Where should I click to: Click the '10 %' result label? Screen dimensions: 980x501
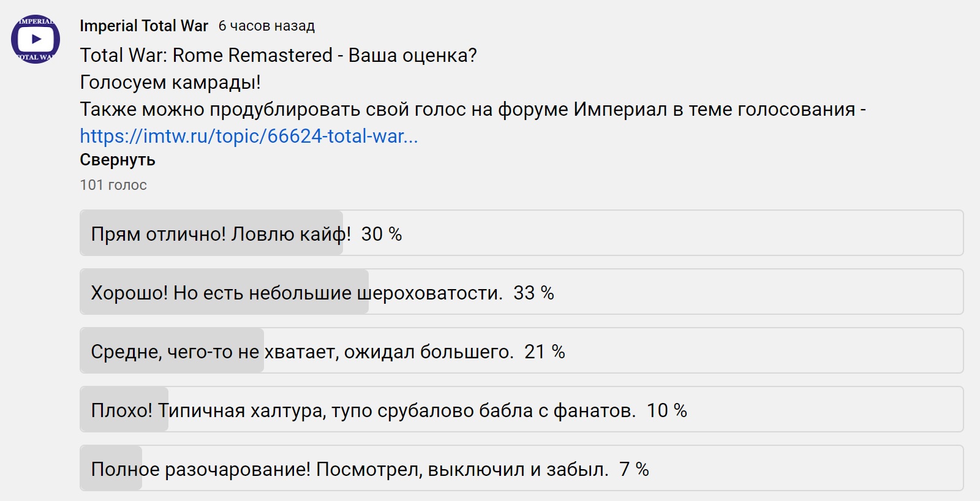click(x=667, y=410)
